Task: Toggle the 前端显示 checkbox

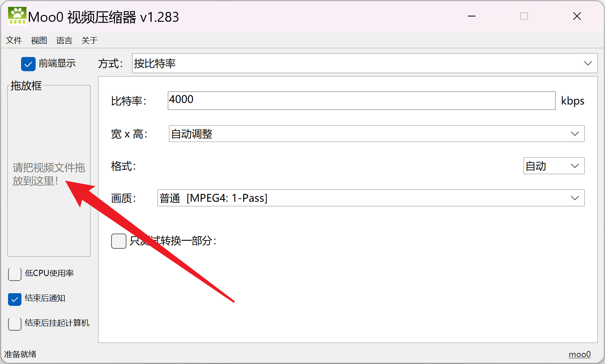Action: point(28,64)
